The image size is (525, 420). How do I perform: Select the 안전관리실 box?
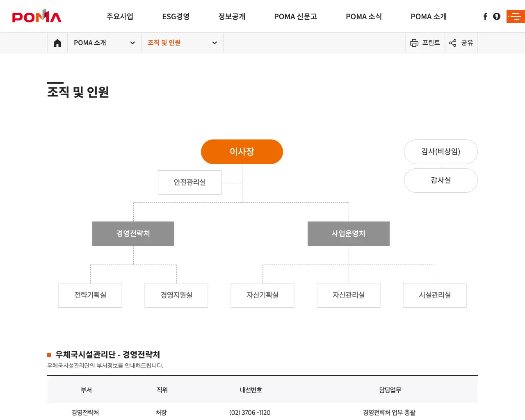[x=189, y=182]
